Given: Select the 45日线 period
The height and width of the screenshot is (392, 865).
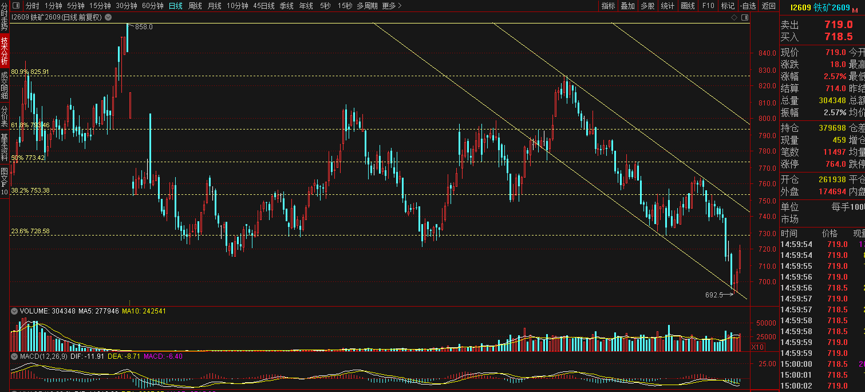Looking at the screenshot, I should (264, 6).
